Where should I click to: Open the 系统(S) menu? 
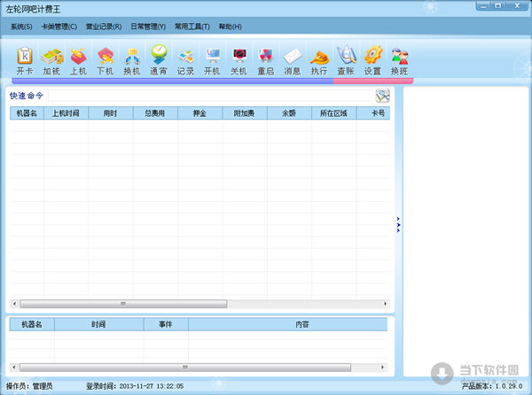[x=20, y=27]
